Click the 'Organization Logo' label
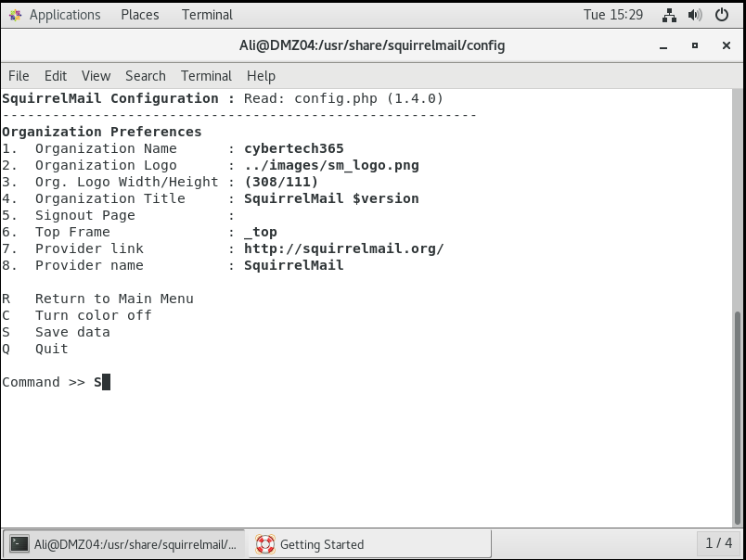 (x=106, y=165)
